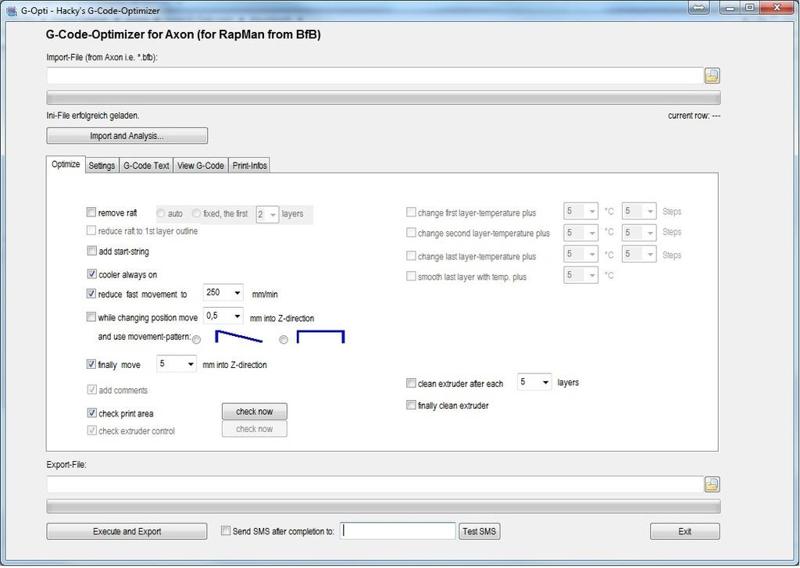The width and height of the screenshot is (800, 568).
Task: Click the 'current row: ---' text
Action: point(694,116)
